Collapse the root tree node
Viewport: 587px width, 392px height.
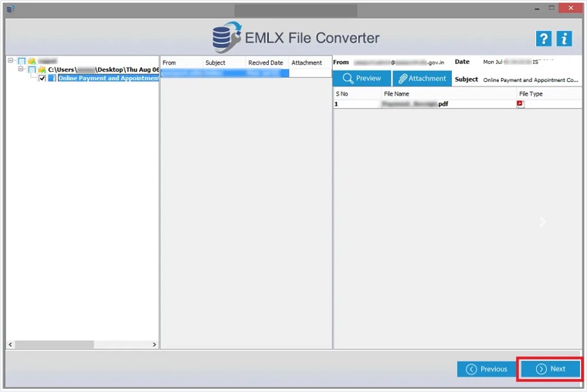(11, 60)
